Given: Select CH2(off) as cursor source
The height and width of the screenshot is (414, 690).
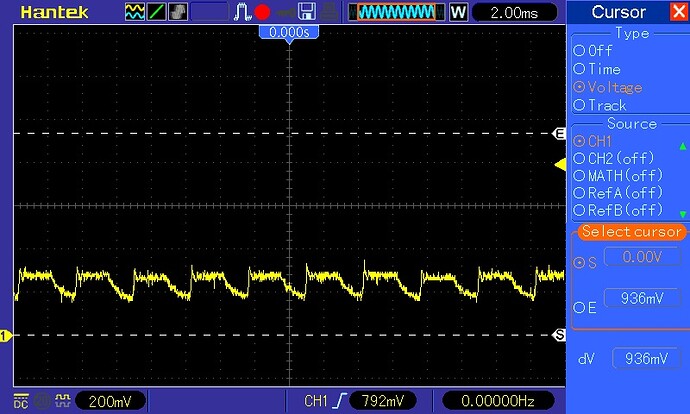Looking at the screenshot, I should (x=614, y=158).
